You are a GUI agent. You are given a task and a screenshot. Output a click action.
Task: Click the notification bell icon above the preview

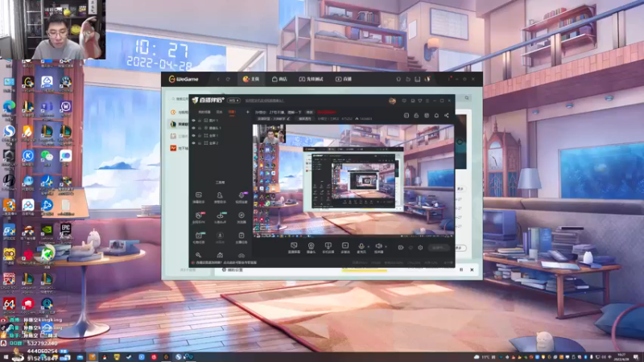pos(436,115)
